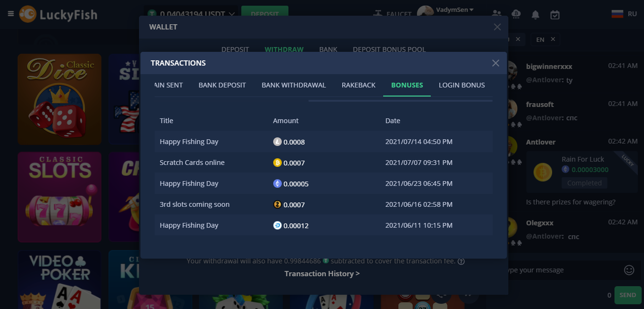644x309 pixels.
Task: Switch to the Rakeback transactions tab
Action: (358, 85)
